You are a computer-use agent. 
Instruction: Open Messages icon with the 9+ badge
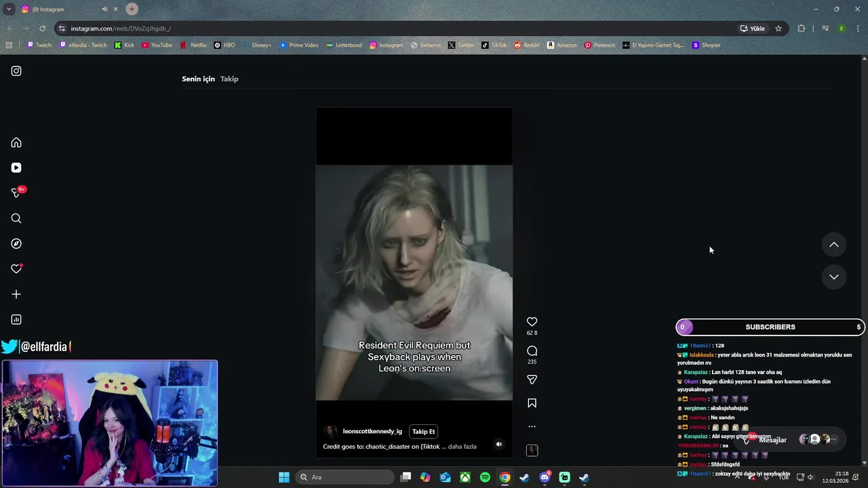(16, 193)
